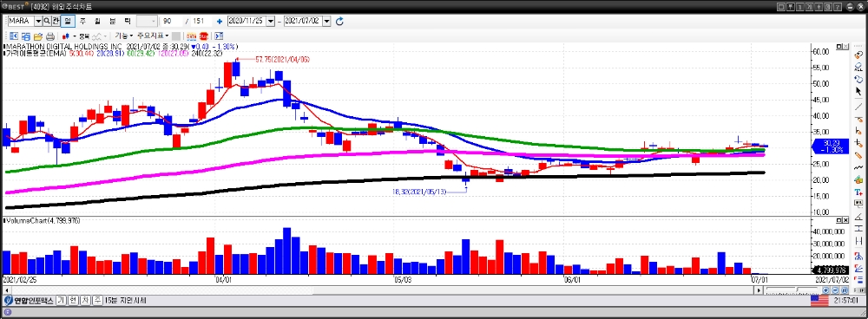Click the 기 button in the bottom status bar
Screen dimensions: 868x319
pos(61,300)
